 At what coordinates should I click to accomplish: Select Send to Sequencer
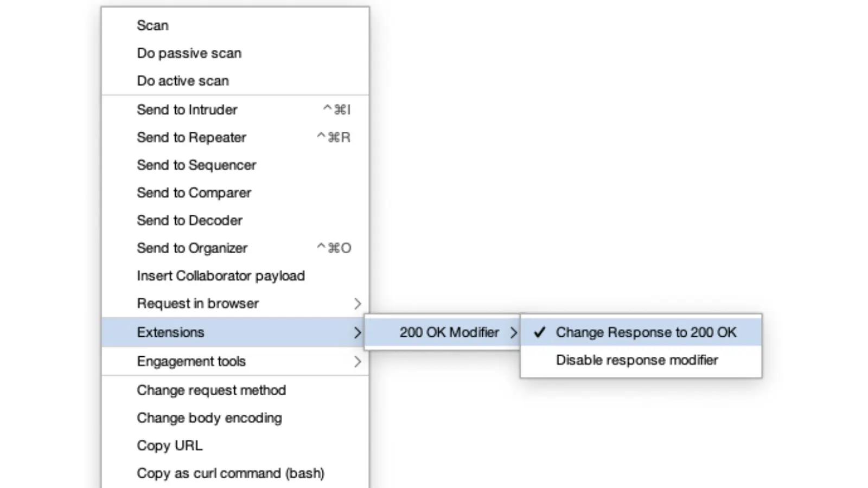[x=196, y=165]
